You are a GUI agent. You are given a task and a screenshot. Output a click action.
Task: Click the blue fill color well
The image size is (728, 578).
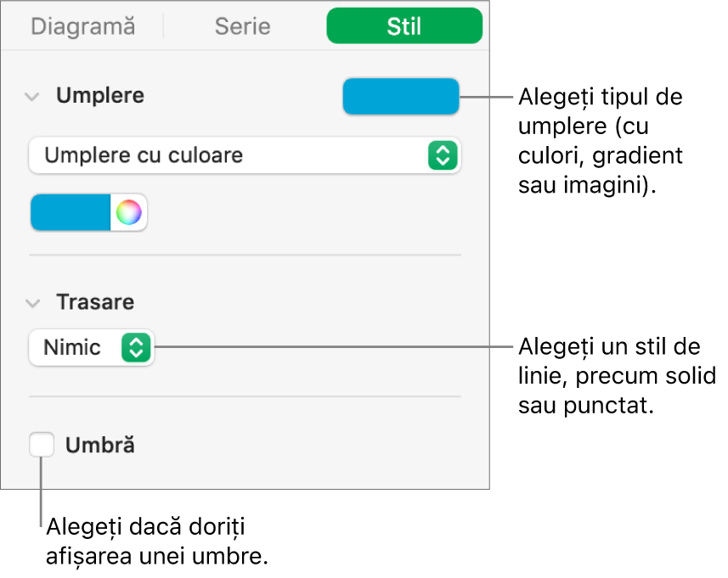[x=400, y=97]
